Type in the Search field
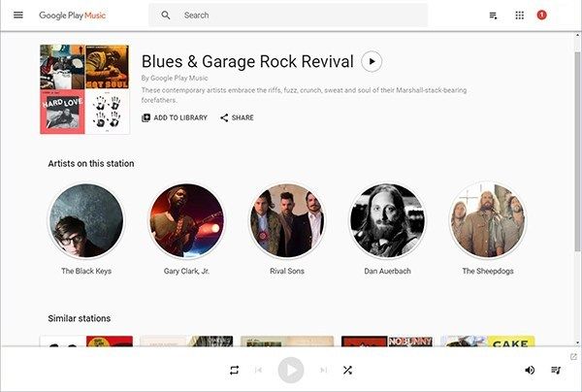Screen dimensions: 582x392 click(x=291, y=16)
